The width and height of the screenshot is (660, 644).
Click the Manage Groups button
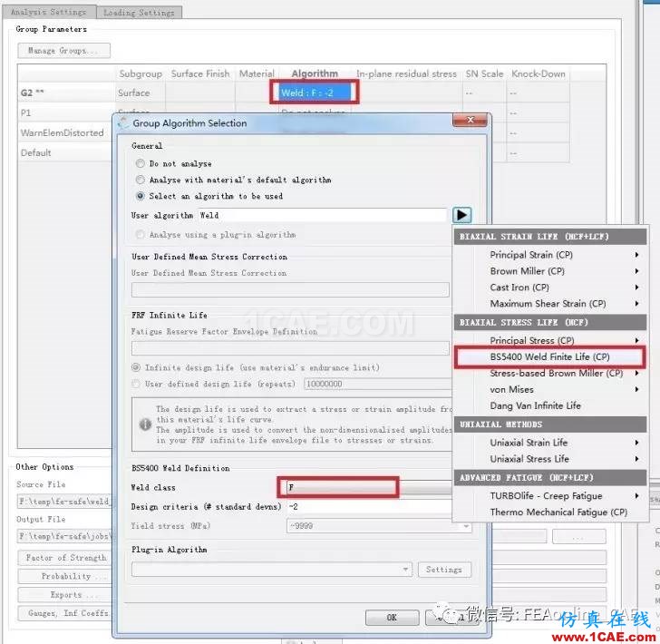63,51
